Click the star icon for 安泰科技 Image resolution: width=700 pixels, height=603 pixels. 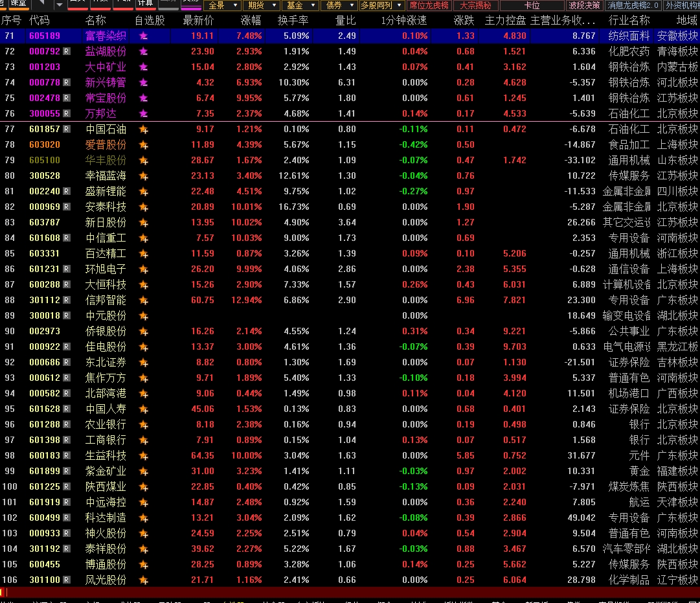pos(143,207)
